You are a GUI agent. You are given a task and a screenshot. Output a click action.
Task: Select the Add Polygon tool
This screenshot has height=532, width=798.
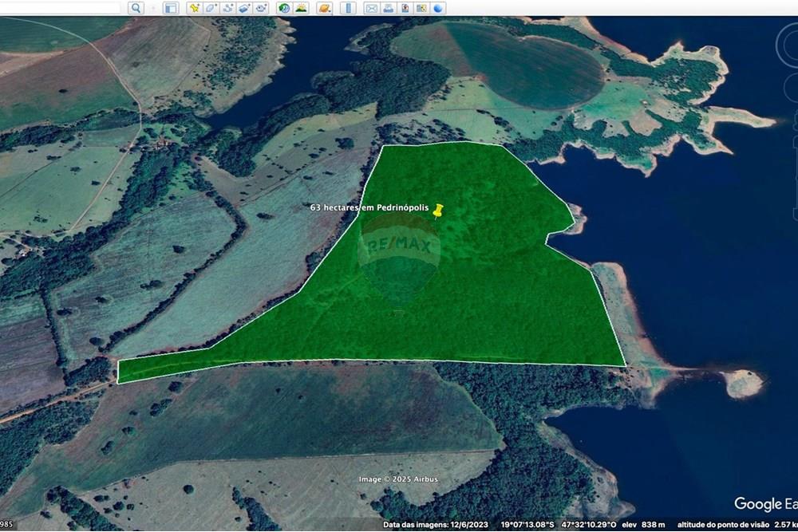pyautogui.click(x=211, y=8)
